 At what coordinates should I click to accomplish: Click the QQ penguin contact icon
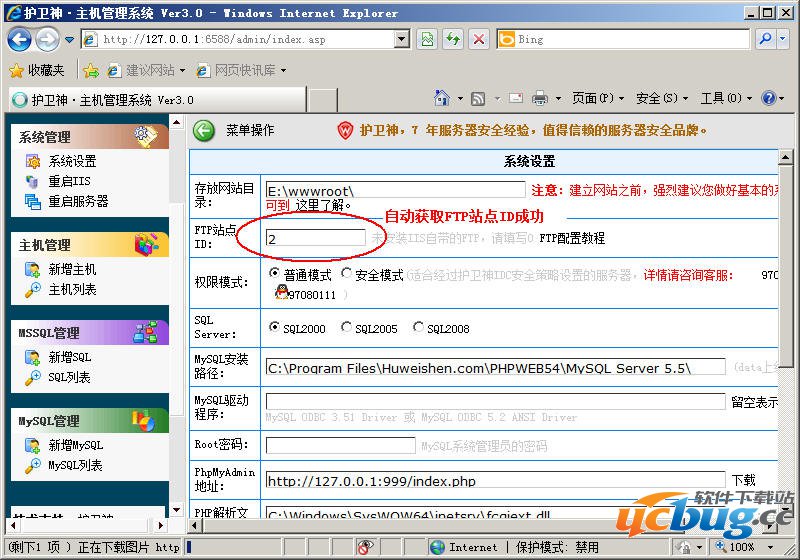[282, 293]
